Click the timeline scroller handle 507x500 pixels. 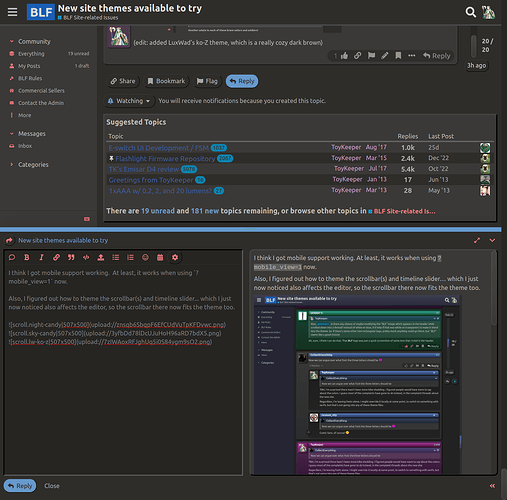(x=473, y=46)
